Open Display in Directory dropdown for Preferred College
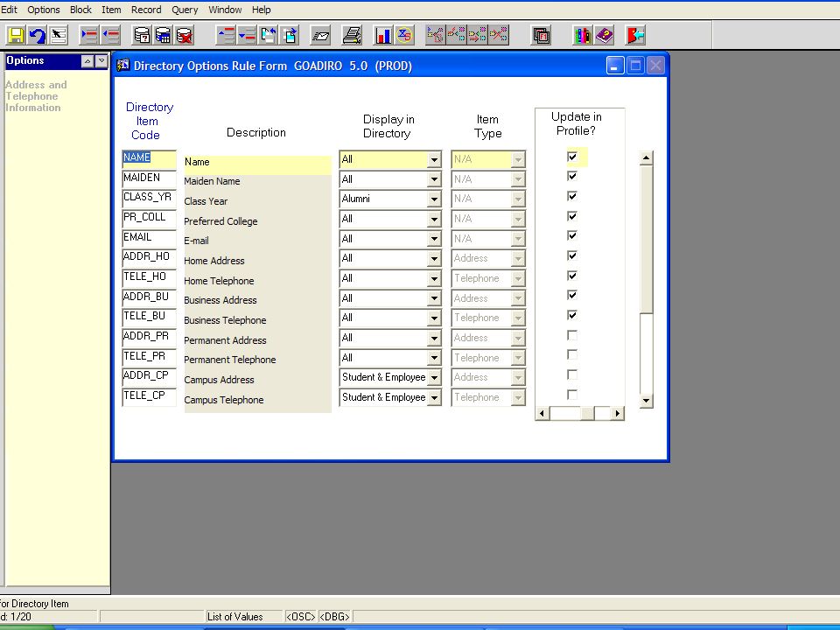This screenshot has height=630, width=840. (435, 219)
